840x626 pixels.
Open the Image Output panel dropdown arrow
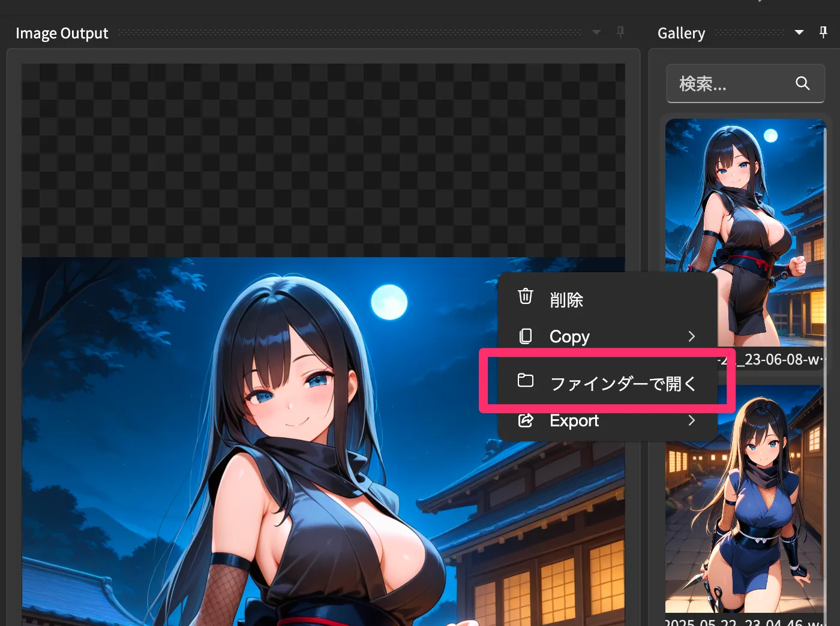[x=596, y=32]
